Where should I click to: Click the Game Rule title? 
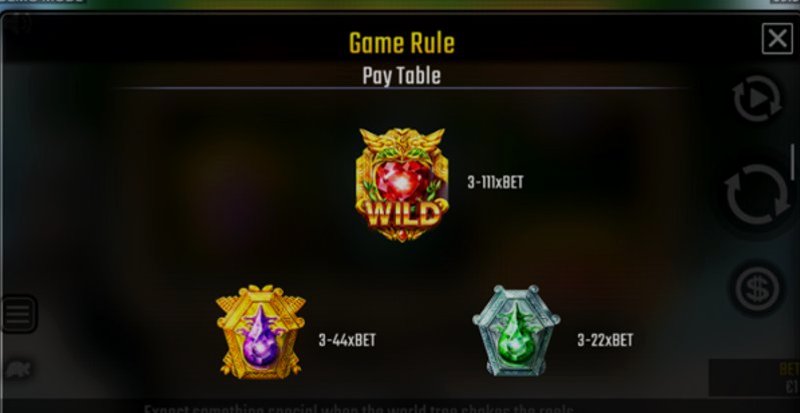click(402, 43)
